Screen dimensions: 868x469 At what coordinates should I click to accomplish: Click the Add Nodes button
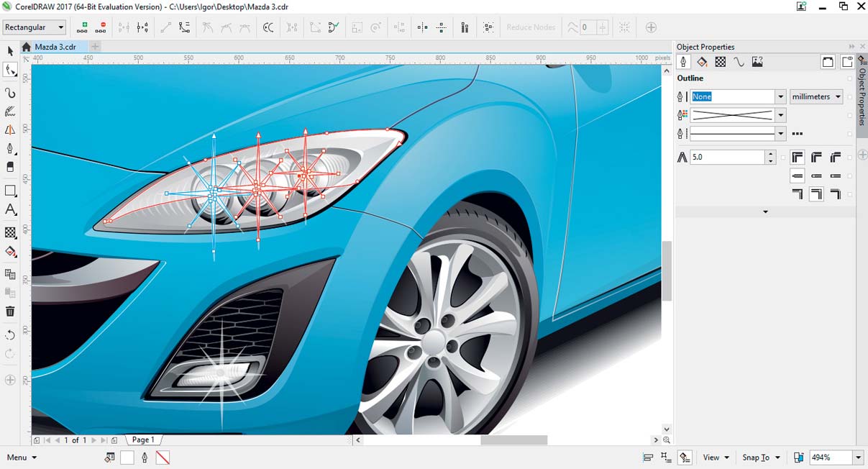pos(83,27)
